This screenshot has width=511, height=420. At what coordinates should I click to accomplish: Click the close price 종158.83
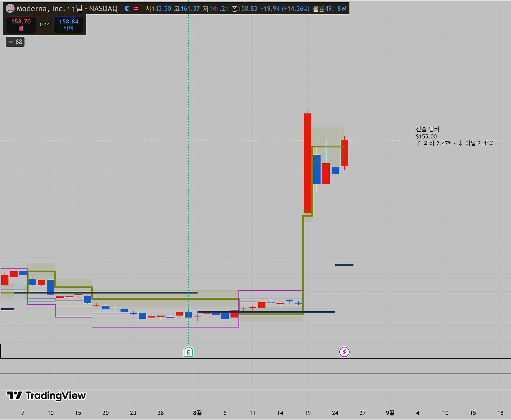click(244, 9)
